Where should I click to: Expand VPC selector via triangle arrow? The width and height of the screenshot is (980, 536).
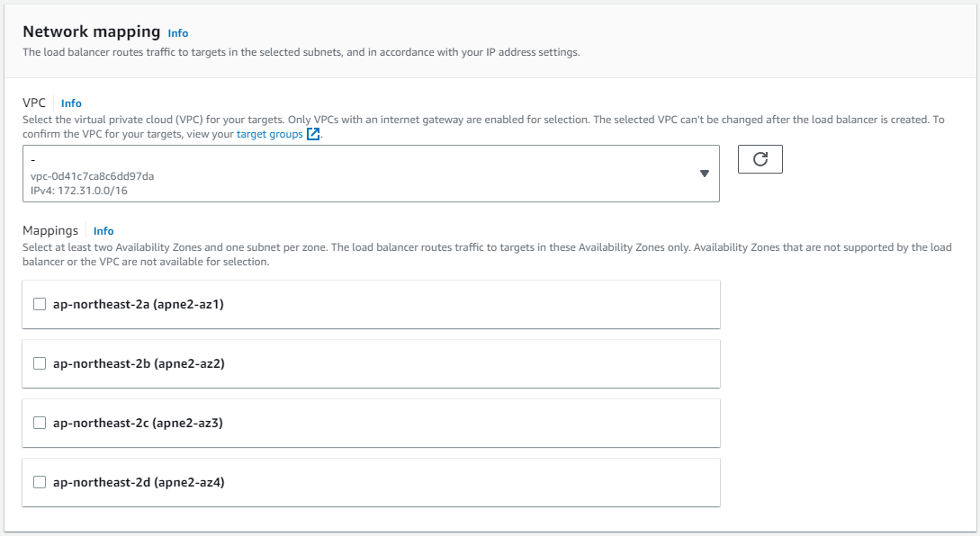(x=705, y=174)
